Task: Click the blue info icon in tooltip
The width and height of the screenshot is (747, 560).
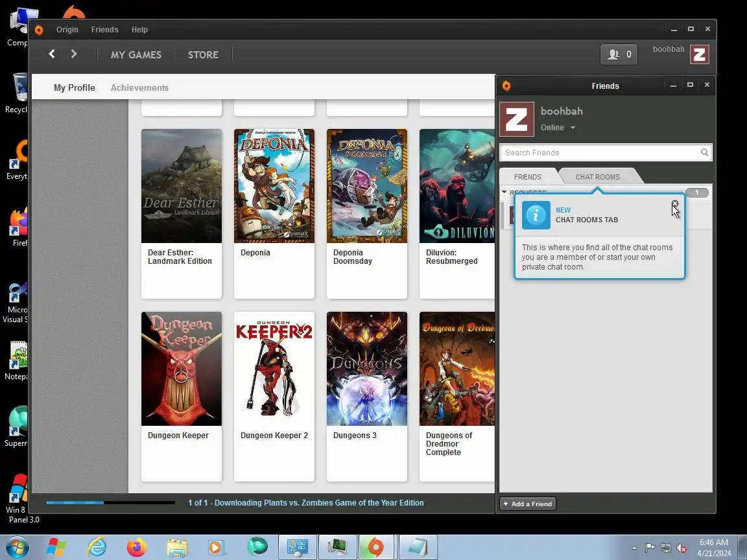Action: [536, 215]
